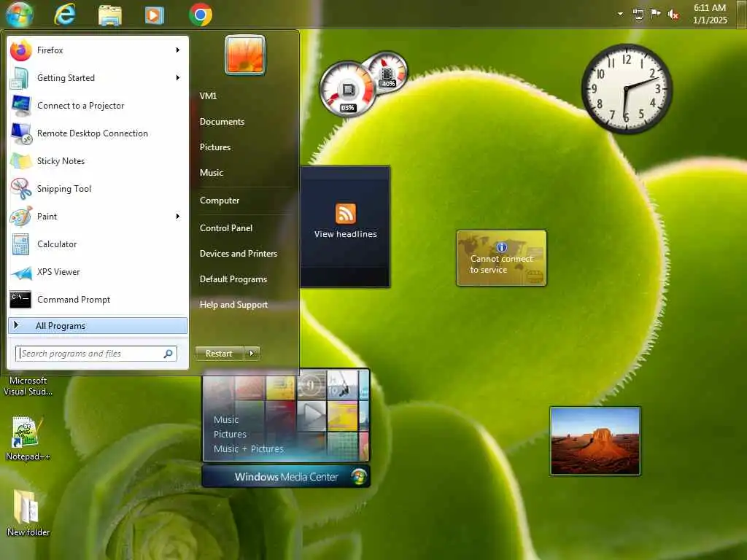Image resolution: width=747 pixels, height=560 pixels.
Task: Select Music + Pictures in Media Center gadget
Action: pyautogui.click(x=248, y=449)
